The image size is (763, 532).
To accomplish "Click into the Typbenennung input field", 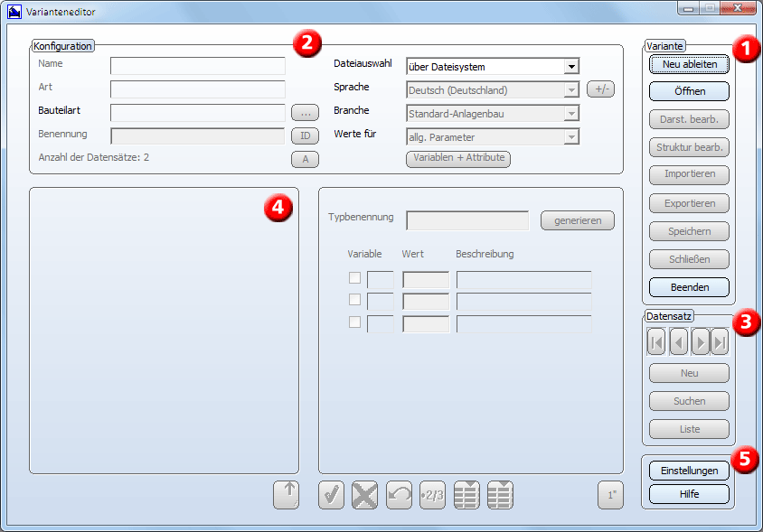I will click(467, 220).
